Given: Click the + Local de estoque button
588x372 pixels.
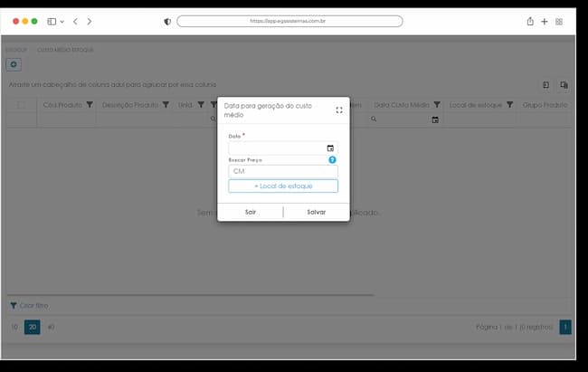Looking at the screenshot, I should [x=283, y=186].
